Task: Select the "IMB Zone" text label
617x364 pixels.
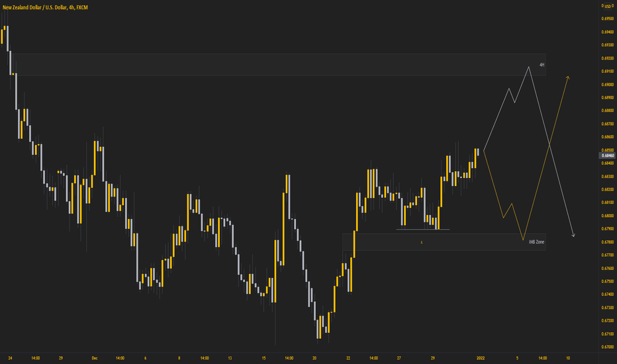Action: click(x=536, y=242)
